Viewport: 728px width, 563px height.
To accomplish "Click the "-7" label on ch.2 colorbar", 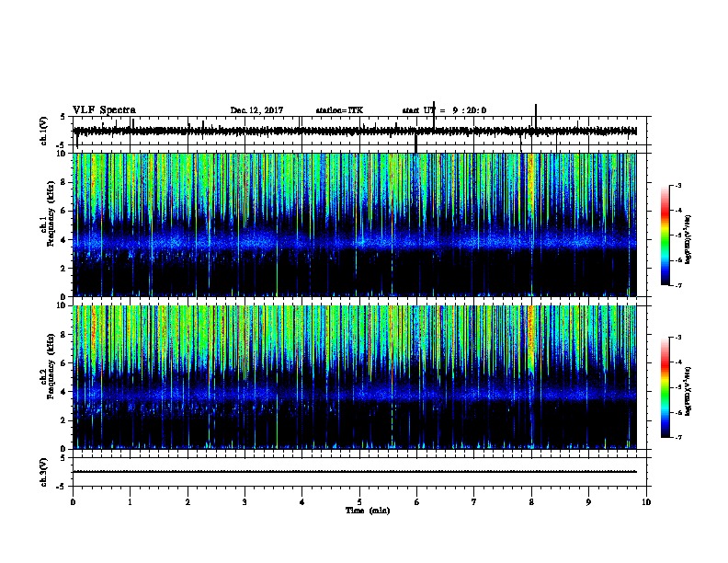I will (x=677, y=438).
